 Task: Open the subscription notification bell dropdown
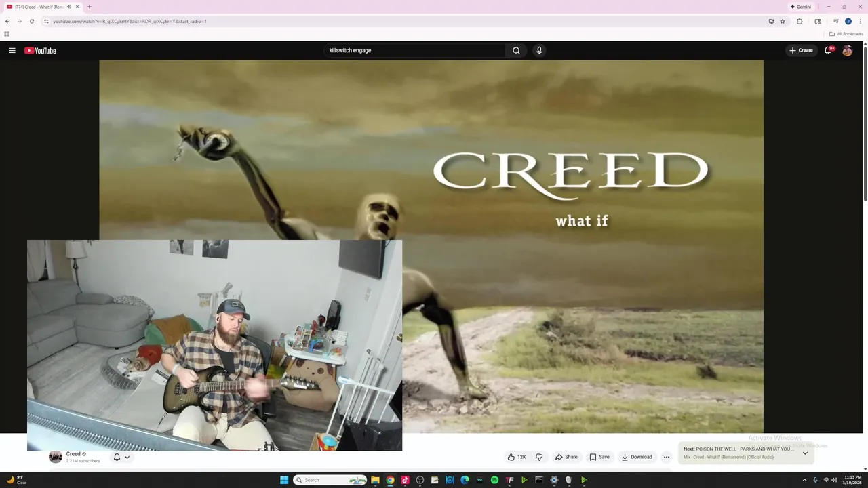pyautogui.click(x=121, y=457)
